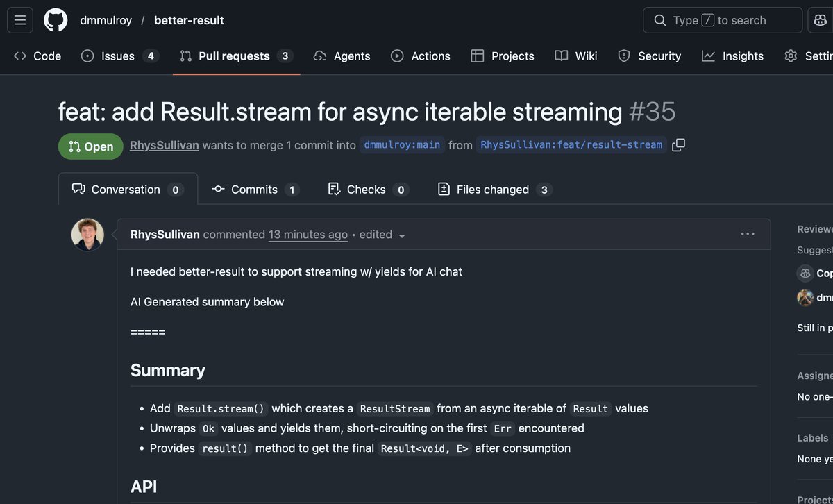Screen dimensions: 833x504
Task: Switch to the Checks tab
Action: pyautogui.click(x=368, y=190)
